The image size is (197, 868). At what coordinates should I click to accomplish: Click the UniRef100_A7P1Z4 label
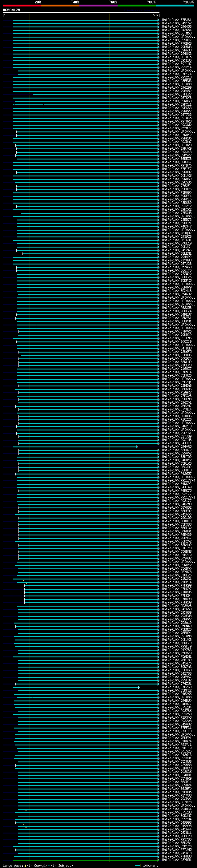[x=176, y=74]
